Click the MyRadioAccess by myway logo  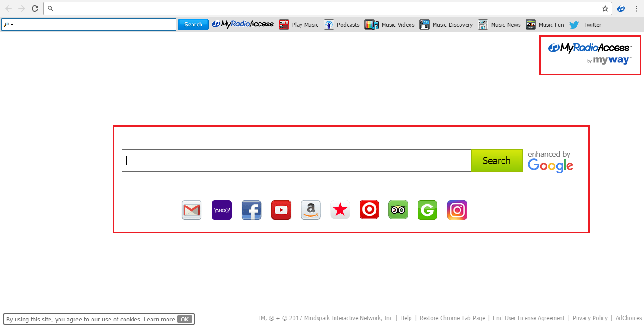590,53
